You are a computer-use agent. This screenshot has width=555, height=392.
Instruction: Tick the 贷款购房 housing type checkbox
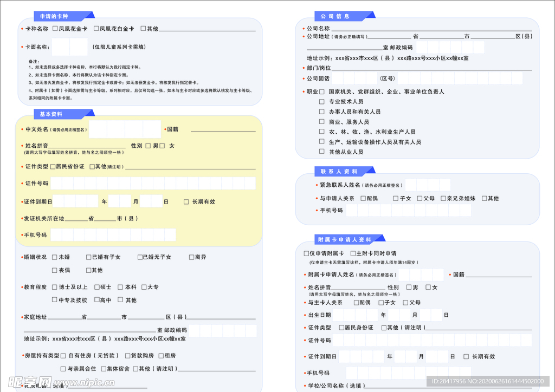tap(128, 356)
